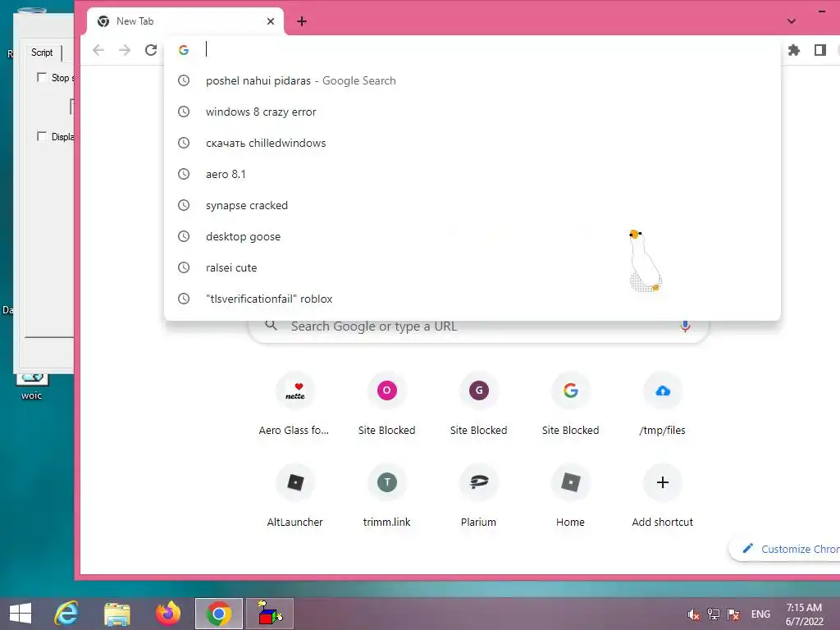Close the New Tab tab

pos(271,21)
